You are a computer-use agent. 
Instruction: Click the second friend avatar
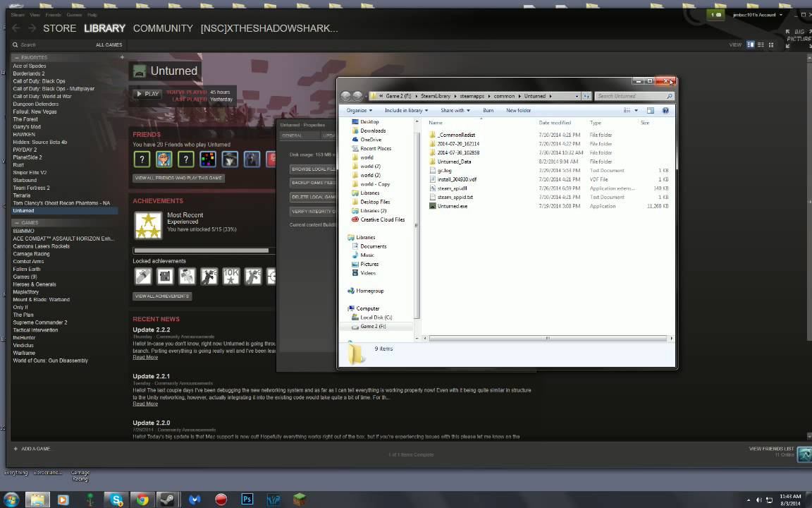point(164,159)
